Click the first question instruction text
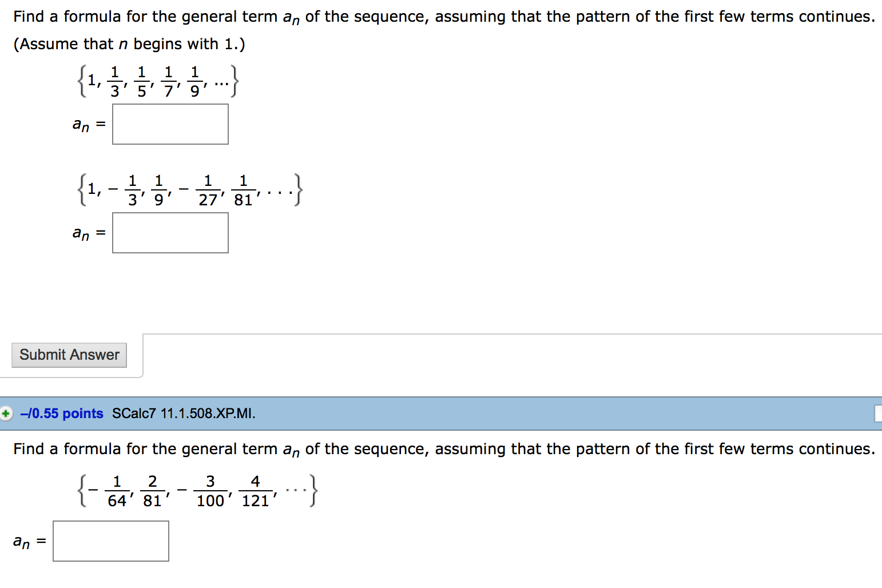The image size is (882, 588). click(x=444, y=17)
